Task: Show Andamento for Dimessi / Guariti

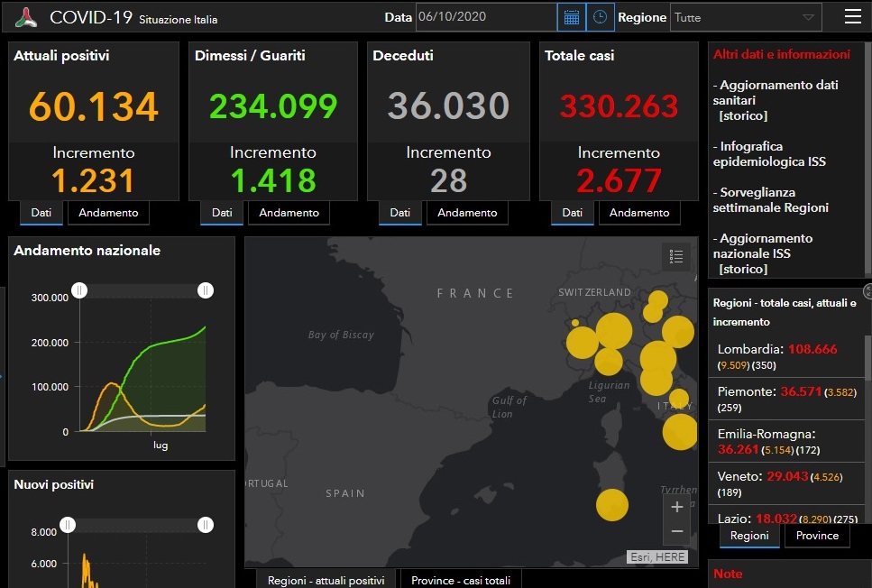Action: point(289,213)
